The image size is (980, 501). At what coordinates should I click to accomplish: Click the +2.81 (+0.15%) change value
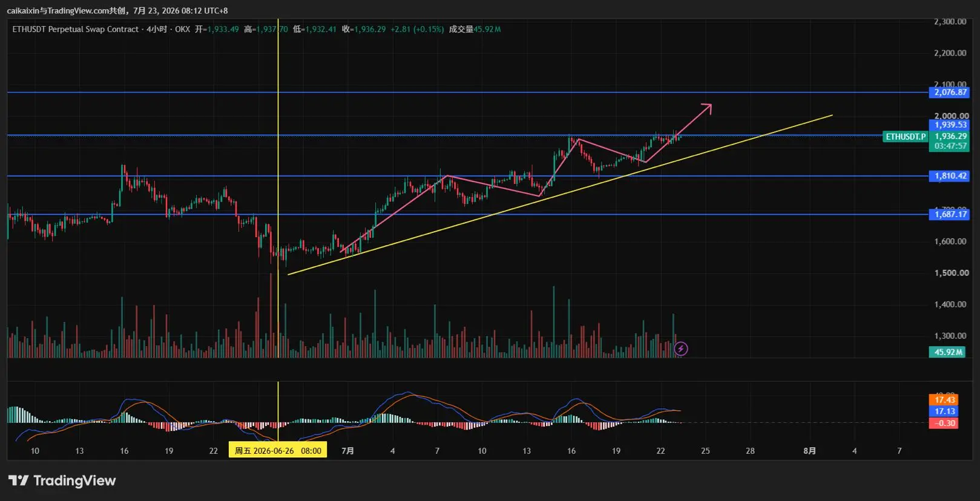417,29
